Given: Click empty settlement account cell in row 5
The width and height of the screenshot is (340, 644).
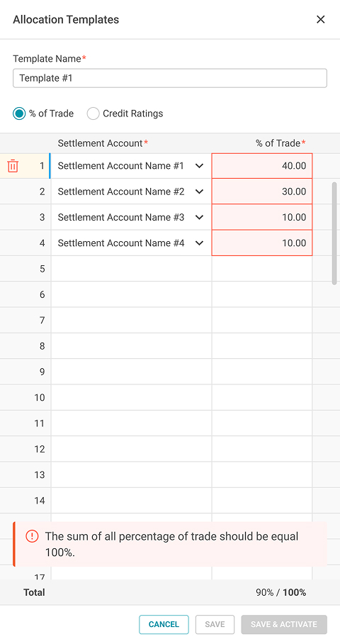Looking at the screenshot, I should [131, 269].
